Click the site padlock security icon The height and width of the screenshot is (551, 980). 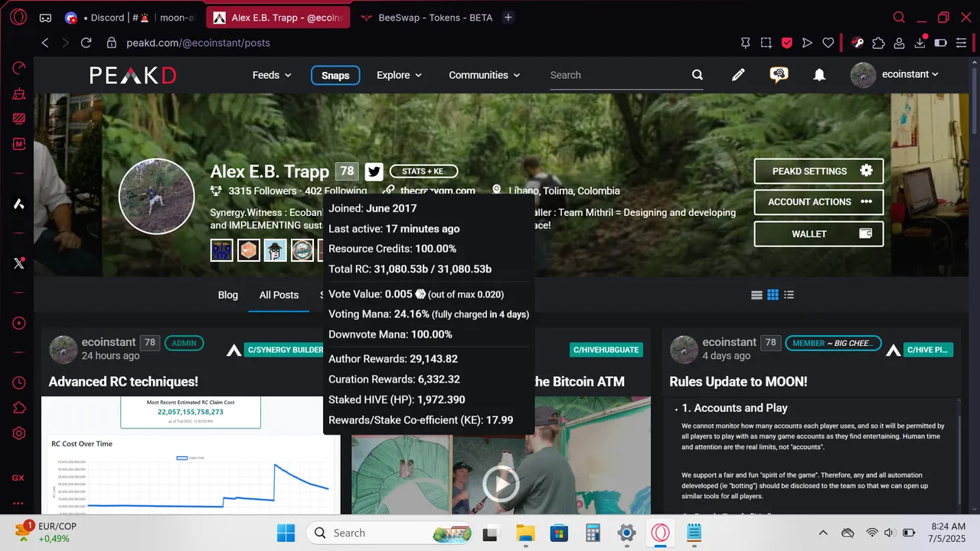112,43
